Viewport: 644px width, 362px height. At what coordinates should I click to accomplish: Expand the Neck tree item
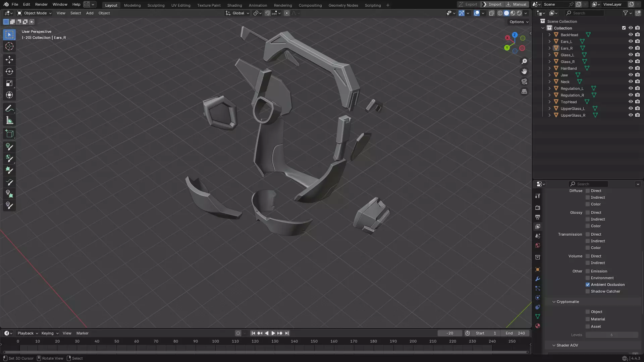tap(549, 81)
